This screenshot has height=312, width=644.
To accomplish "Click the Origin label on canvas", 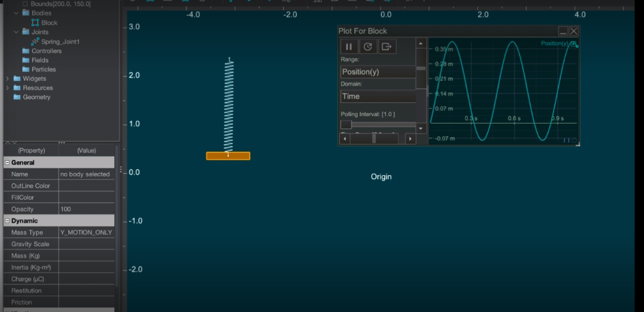I will [x=381, y=177].
